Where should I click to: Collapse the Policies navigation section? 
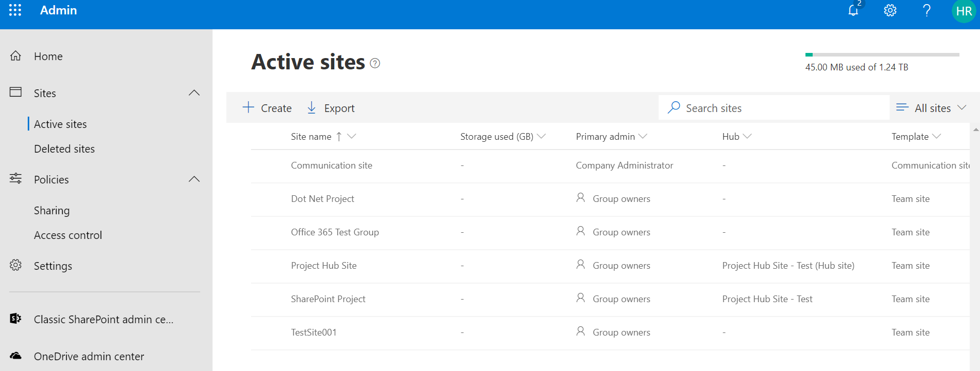tap(194, 179)
